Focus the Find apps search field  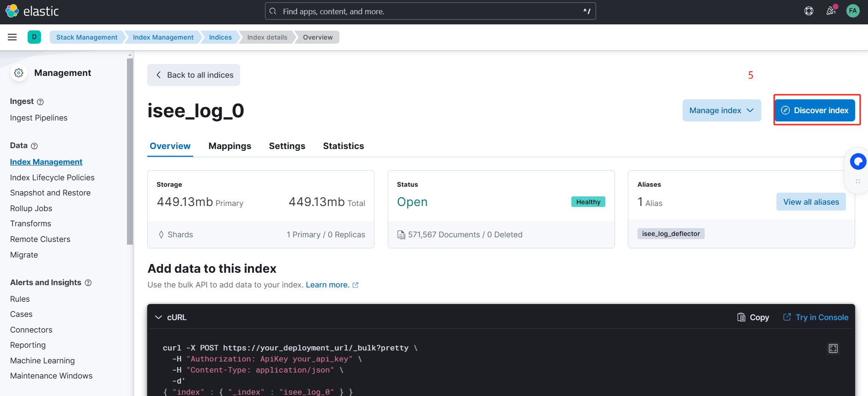[x=431, y=11]
